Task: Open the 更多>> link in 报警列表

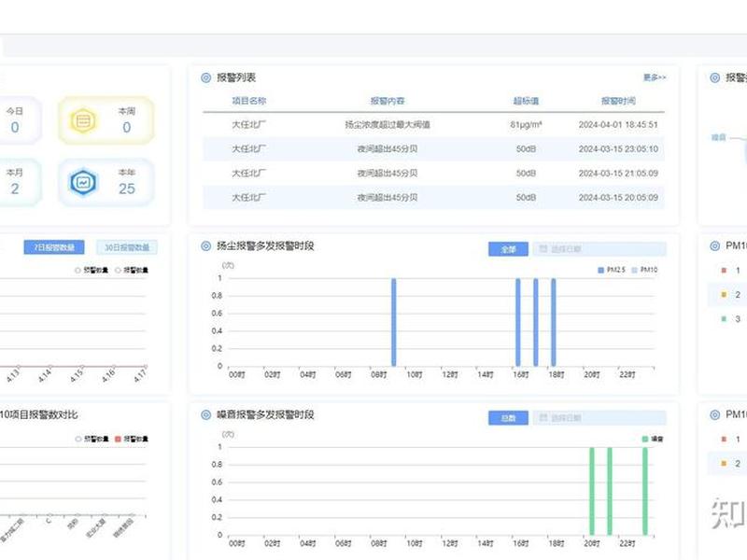Action: (x=655, y=77)
